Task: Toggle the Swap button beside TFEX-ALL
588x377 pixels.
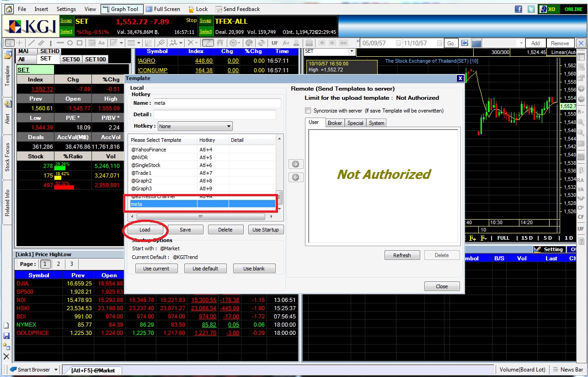Action: (x=206, y=20)
